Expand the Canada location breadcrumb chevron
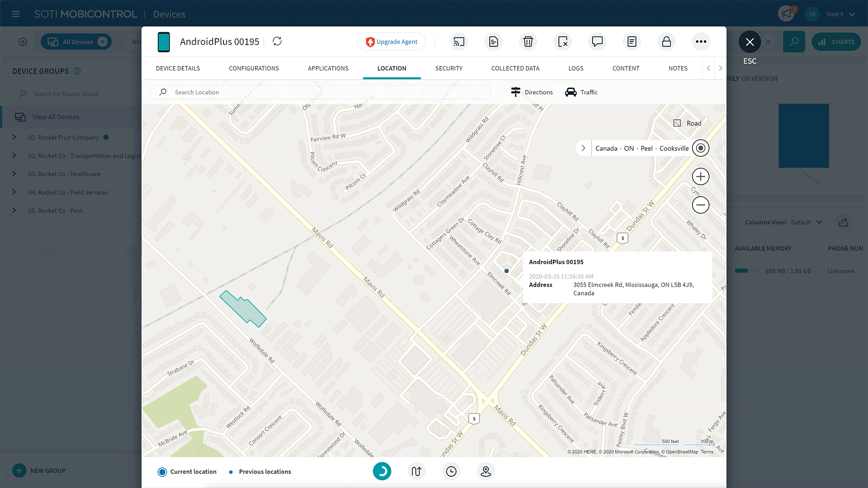The width and height of the screenshot is (868, 488). coord(583,148)
